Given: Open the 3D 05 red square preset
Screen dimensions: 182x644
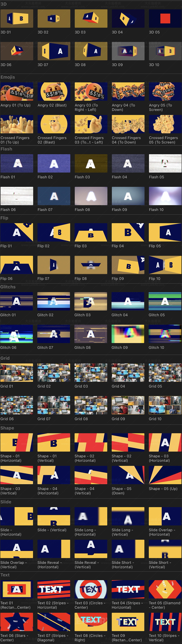Looking at the screenshot, I should click(x=165, y=19).
